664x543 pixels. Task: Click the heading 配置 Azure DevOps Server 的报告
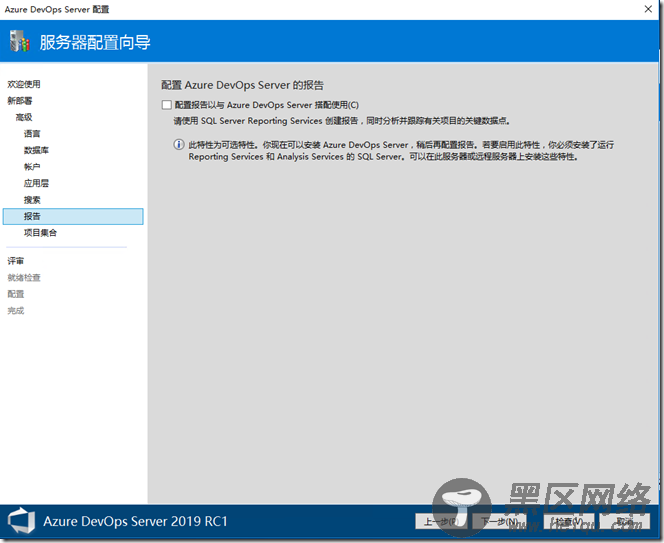[242, 85]
